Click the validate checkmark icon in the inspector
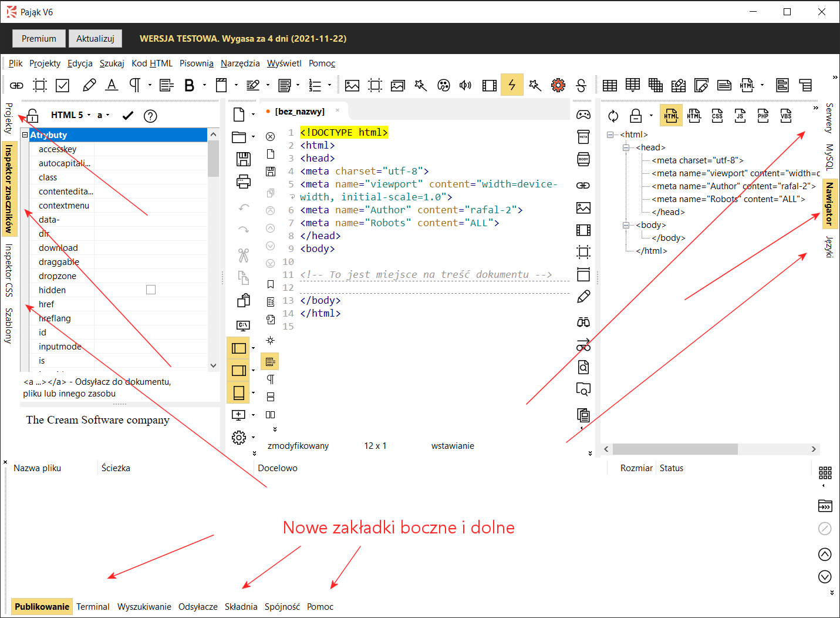This screenshot has height=618, width=840. click(128, 116)
